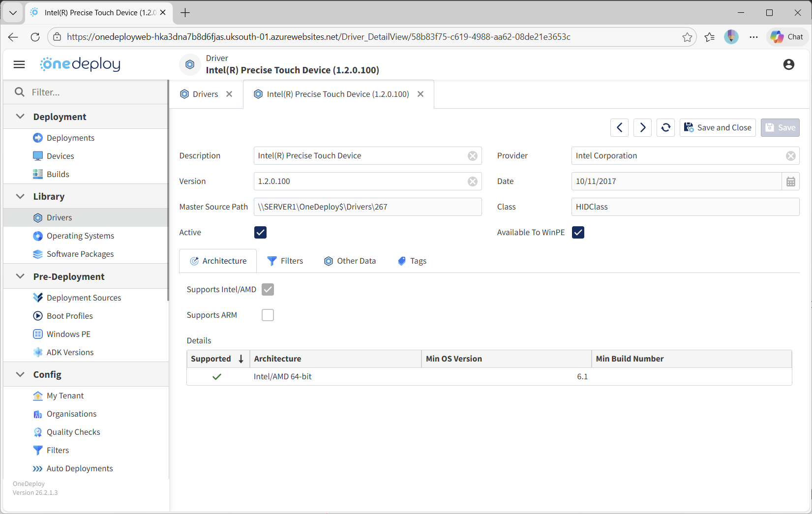Toggle Available To WinPE checkbox
This screenshot has height=514, width=812.
[x=578, y=233]
